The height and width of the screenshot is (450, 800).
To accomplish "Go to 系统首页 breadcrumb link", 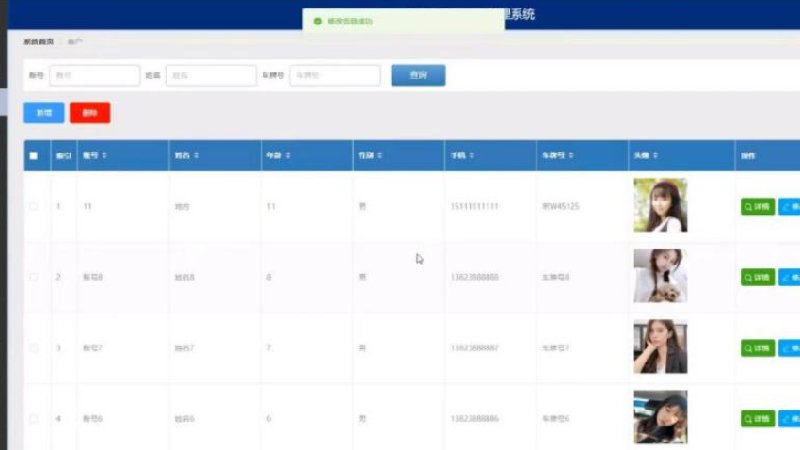I will [x=38, y=42].
